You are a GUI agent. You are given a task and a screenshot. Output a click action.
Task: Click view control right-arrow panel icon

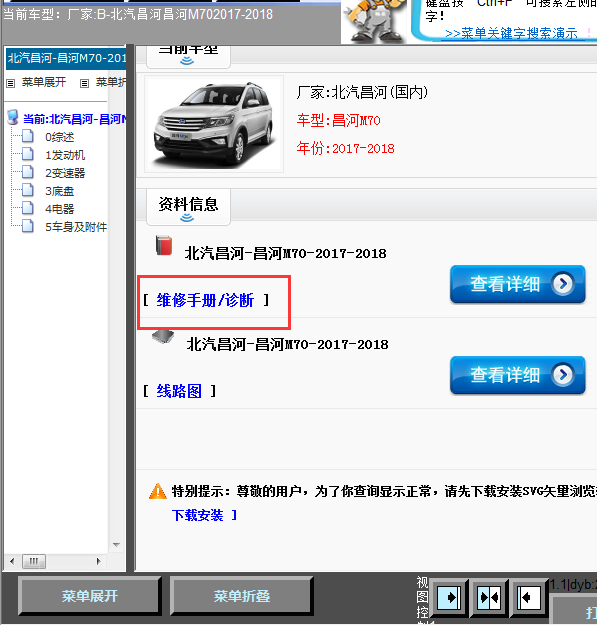(449, 597)
